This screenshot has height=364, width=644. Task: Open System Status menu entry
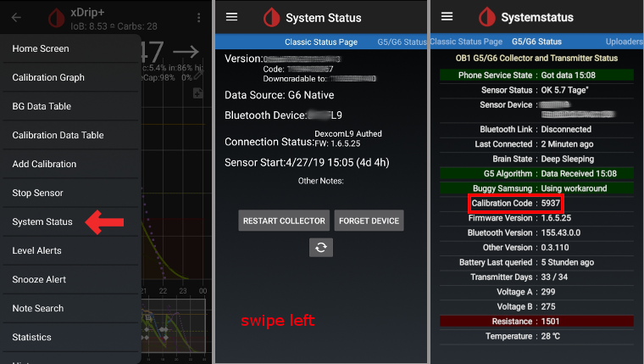pyautogui.click(x=70, y=221)
